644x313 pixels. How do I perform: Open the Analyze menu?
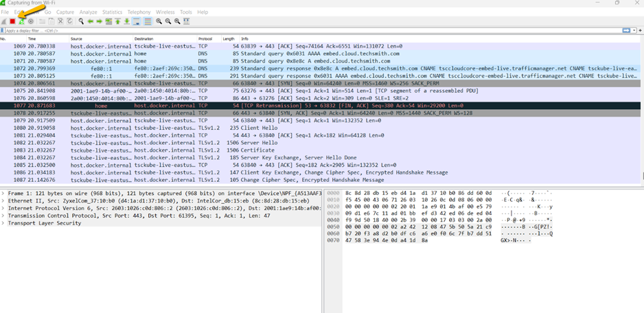point(88,12)
